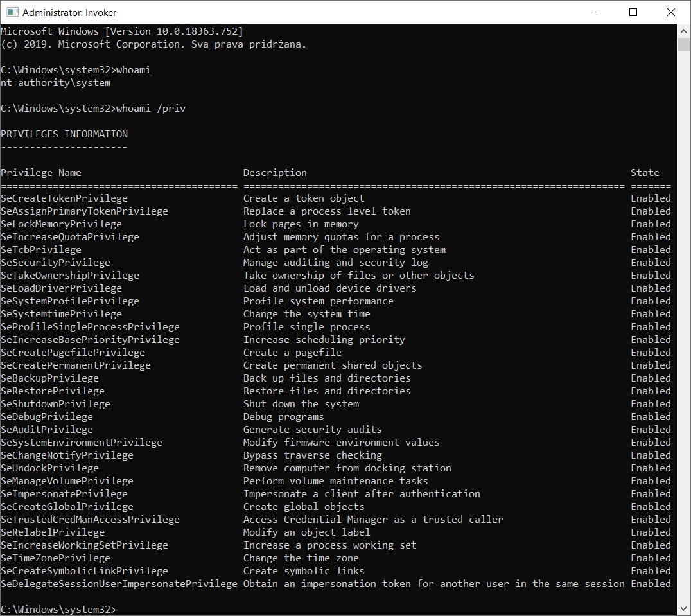The image size is (691, 616).
Task: Click Enabled state for SeTimeZonePrivilege
Action: [x=651, y=558]
